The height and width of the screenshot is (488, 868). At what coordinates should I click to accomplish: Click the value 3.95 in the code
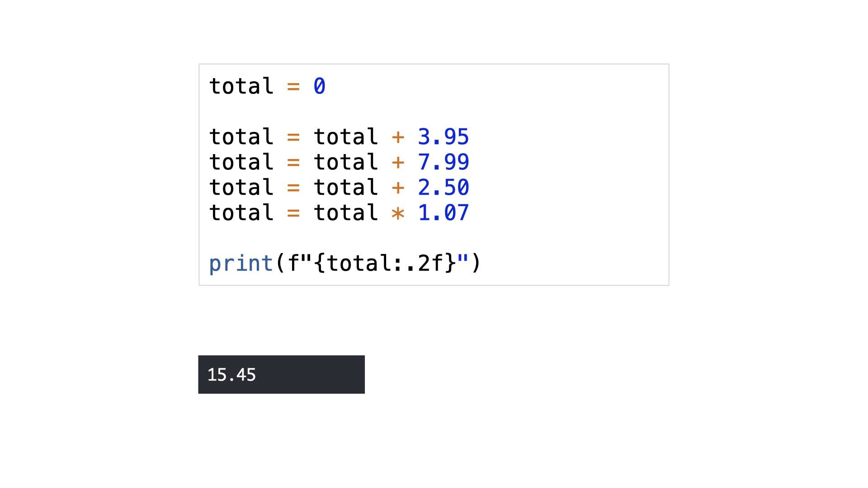[443, 137]
